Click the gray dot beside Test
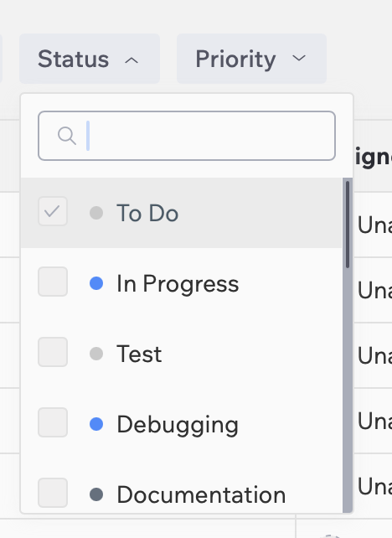The height and width of the screenshot is (538, 392). click(96, 354)
